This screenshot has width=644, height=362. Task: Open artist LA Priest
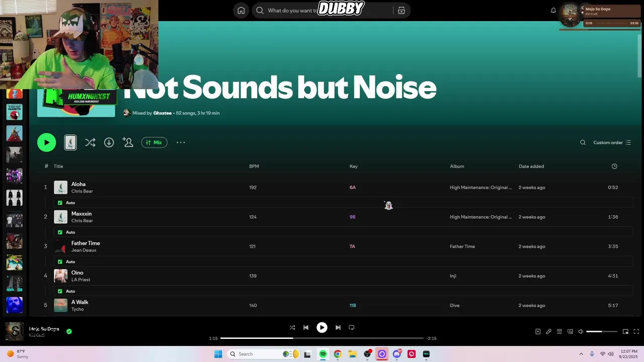(x=81, y=280)
